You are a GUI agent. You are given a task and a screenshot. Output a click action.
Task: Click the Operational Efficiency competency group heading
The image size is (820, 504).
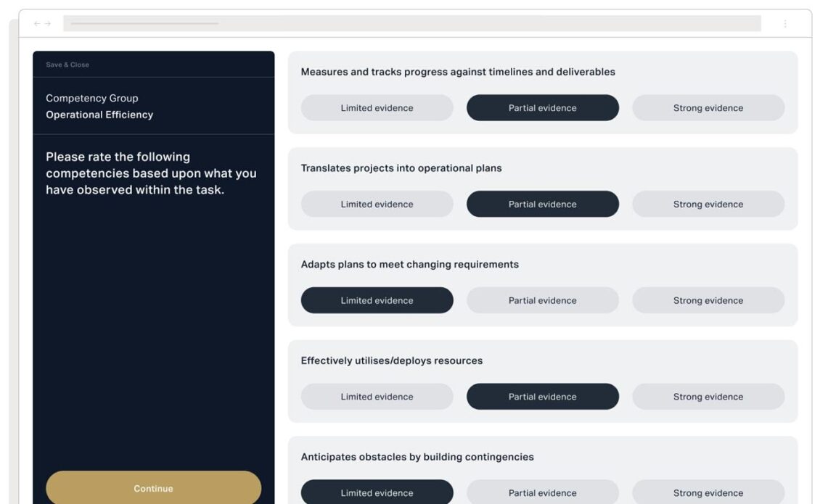point(99,114)
